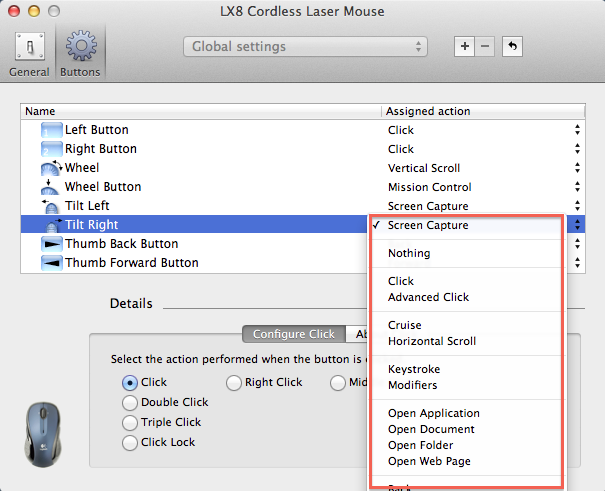Choose Screen Capture in the popup menu

point(466,225)
